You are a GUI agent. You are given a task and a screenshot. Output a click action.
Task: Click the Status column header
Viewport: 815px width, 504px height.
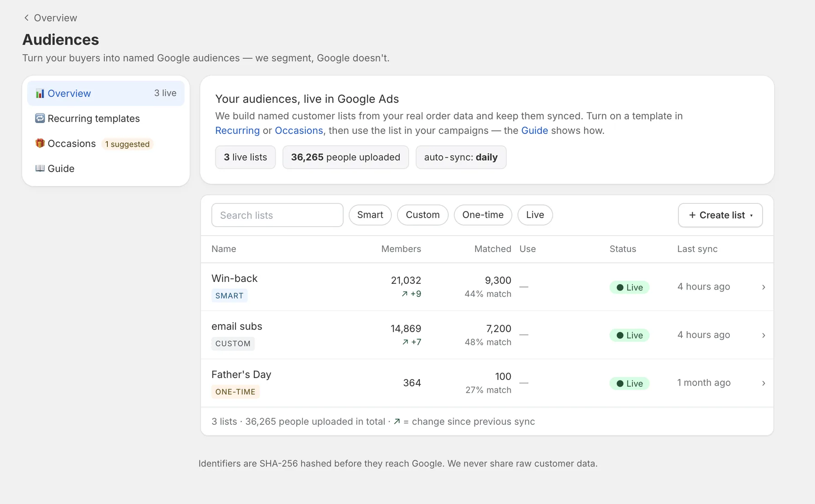[x=623, y=249]
